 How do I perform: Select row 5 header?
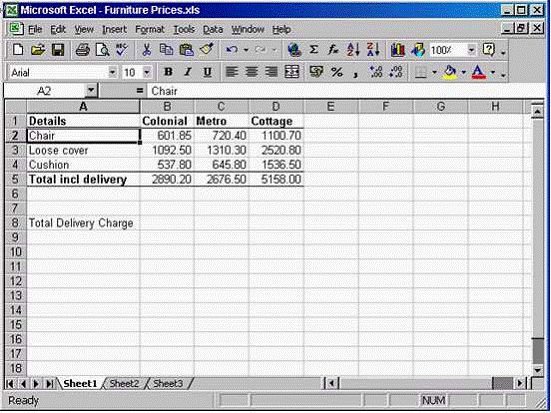pyautogui.click(x=15, y=179)
